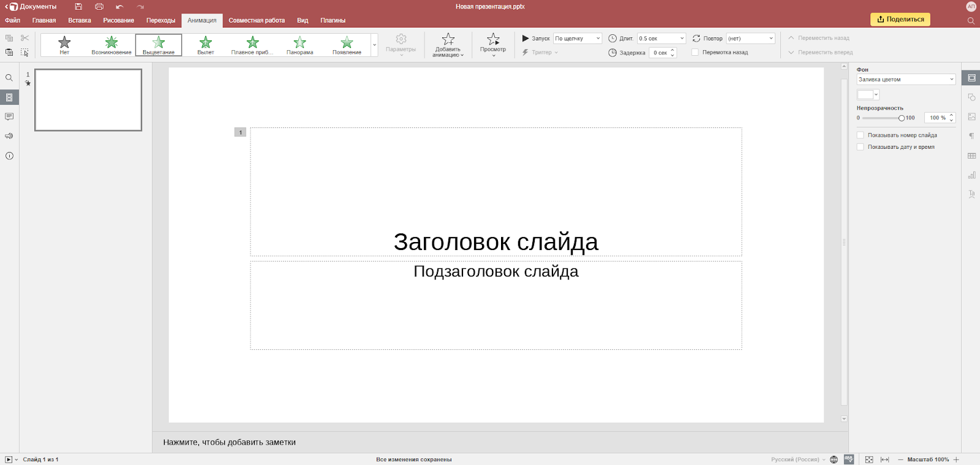
Task: Click the Paste clipboard icon
Action: (x=9, y=53)
